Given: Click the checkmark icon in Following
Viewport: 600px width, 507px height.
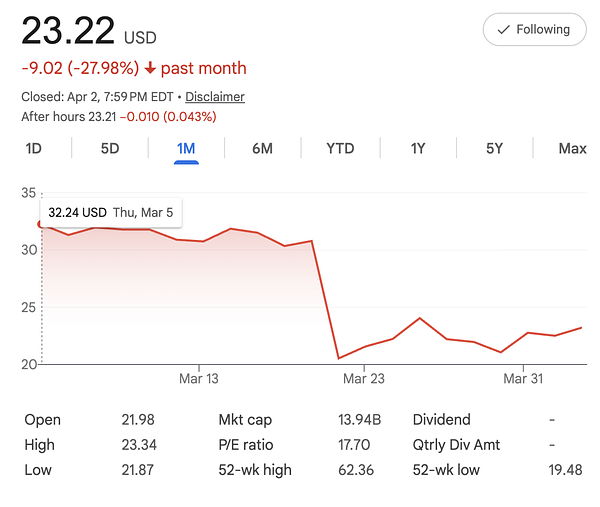Looking at the screenshot, I should (x=503, y=30).
